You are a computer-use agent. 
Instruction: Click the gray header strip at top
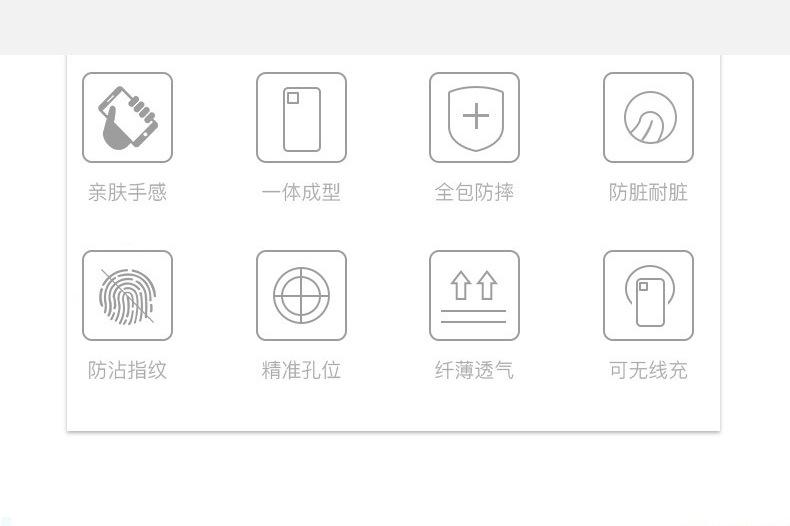pos(395,27)
